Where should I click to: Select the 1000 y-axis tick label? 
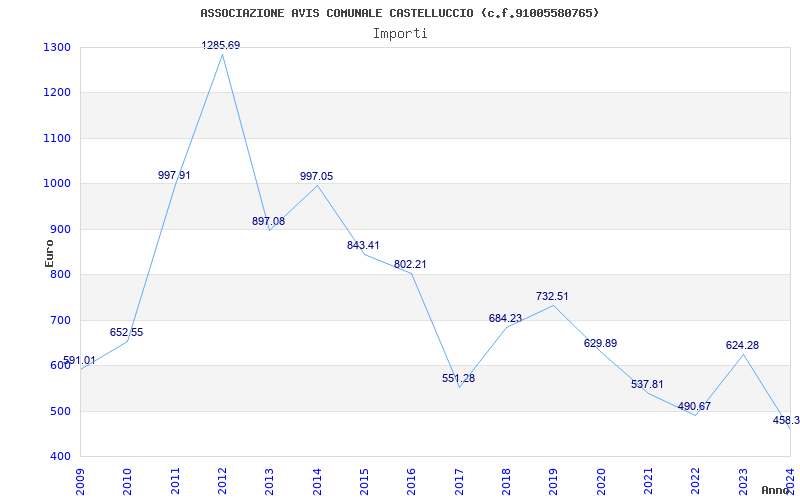58,184
